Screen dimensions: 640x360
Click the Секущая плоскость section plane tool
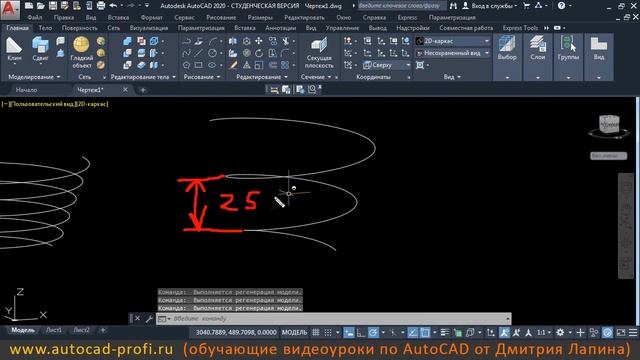tap(319, 52)
